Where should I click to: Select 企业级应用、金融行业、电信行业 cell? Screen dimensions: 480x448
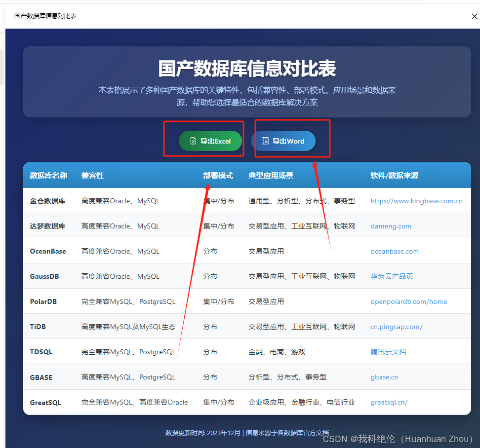click(x=302, y=403)
